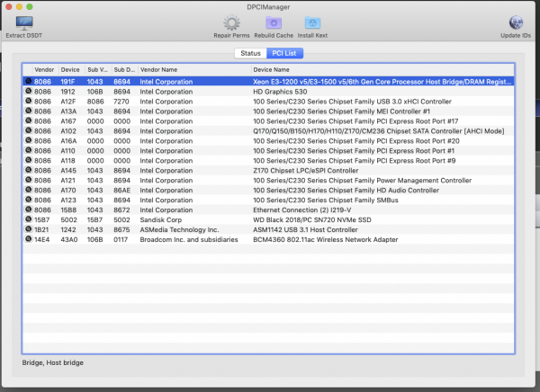Screen dimensions: 540x392
Task: Click the Device column header
Action: point(71,69)
